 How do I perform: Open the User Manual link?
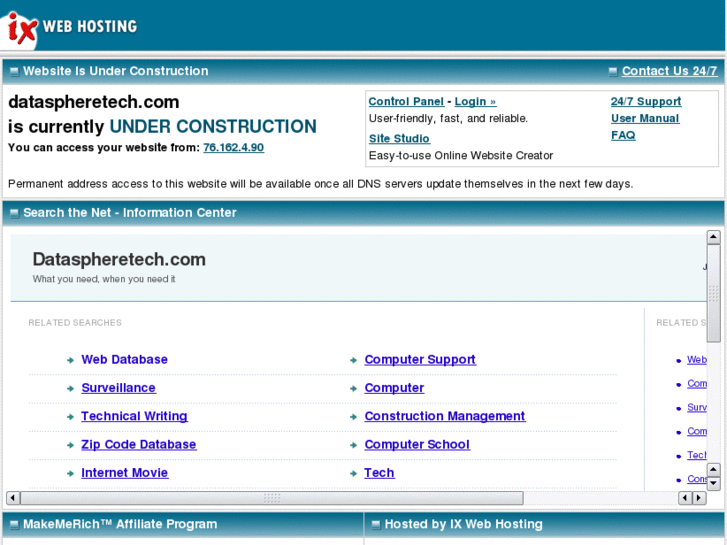pyautogui.click(x=645, y=118)
